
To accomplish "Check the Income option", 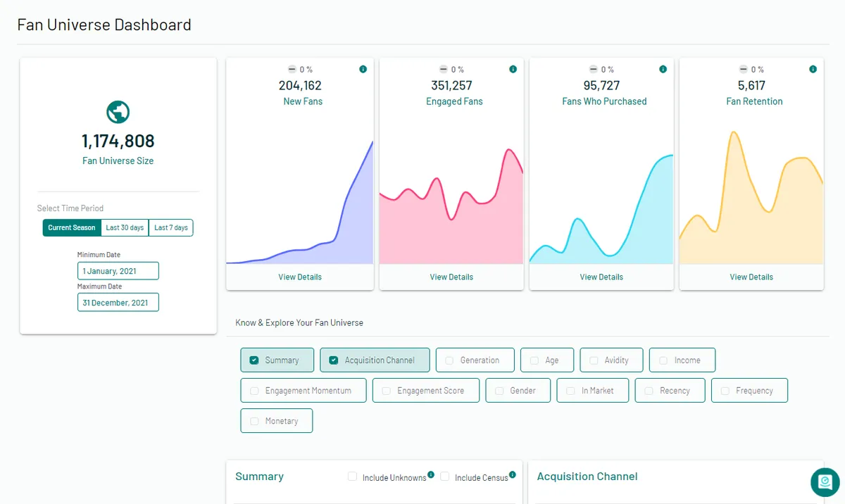I will click(663, 360).
